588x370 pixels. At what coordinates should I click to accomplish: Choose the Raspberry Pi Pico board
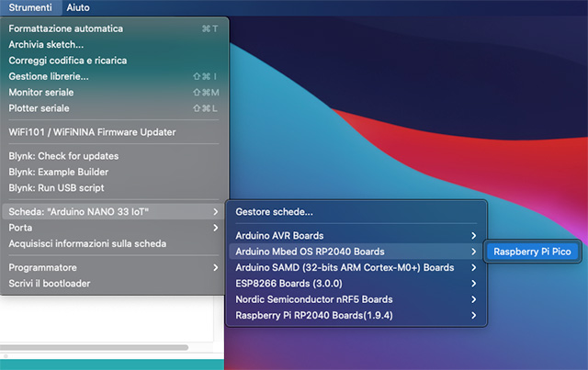(532, 252)
